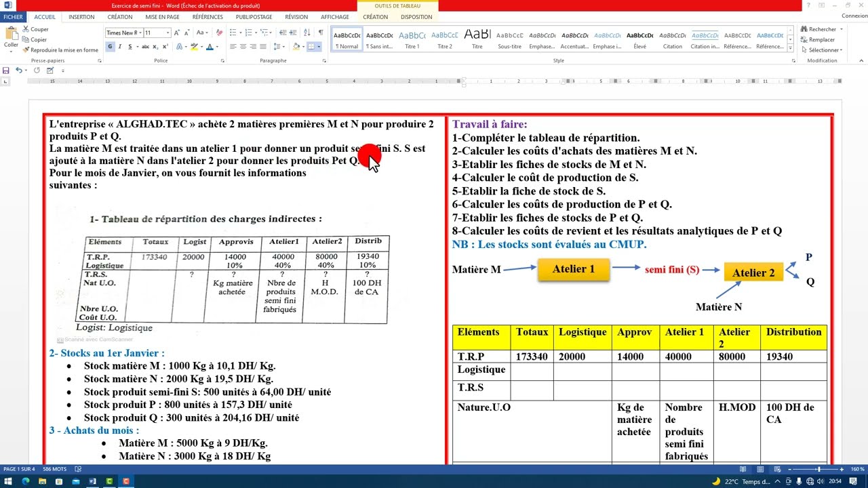Click the bullet list icon

[x=233, y=33]
